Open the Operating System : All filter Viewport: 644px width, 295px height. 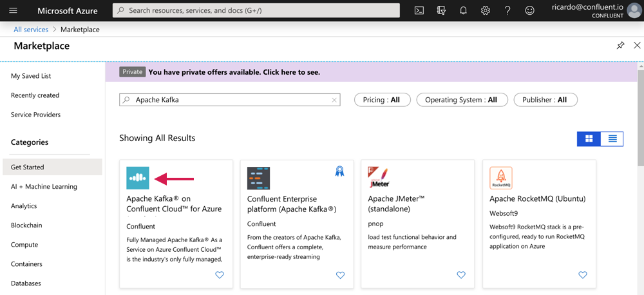[462, 100]
